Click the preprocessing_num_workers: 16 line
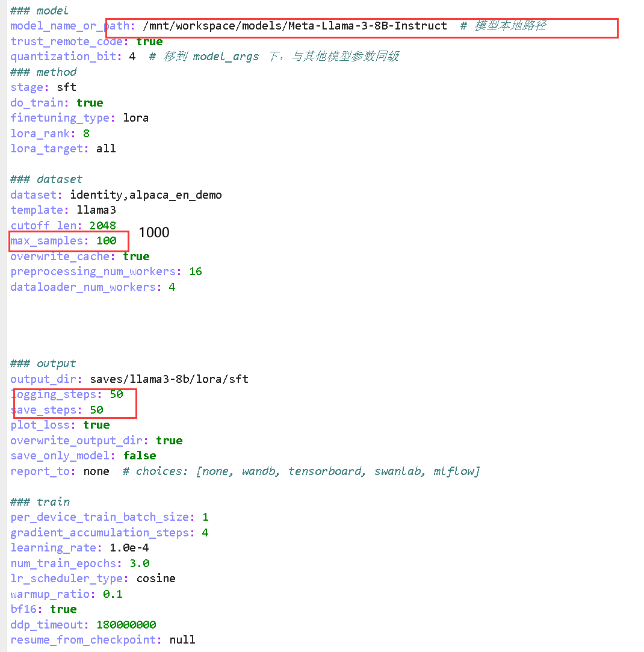 pos(106,272)
